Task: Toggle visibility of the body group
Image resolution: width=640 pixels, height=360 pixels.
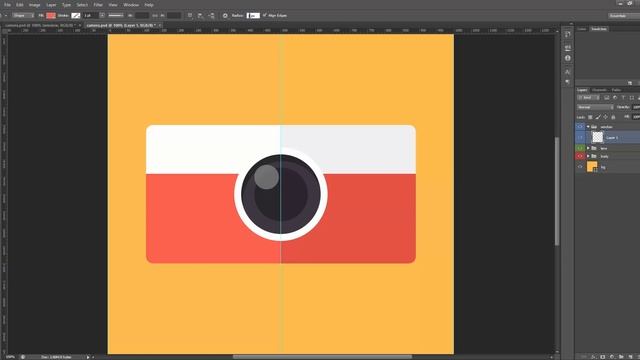Action: 580,156
